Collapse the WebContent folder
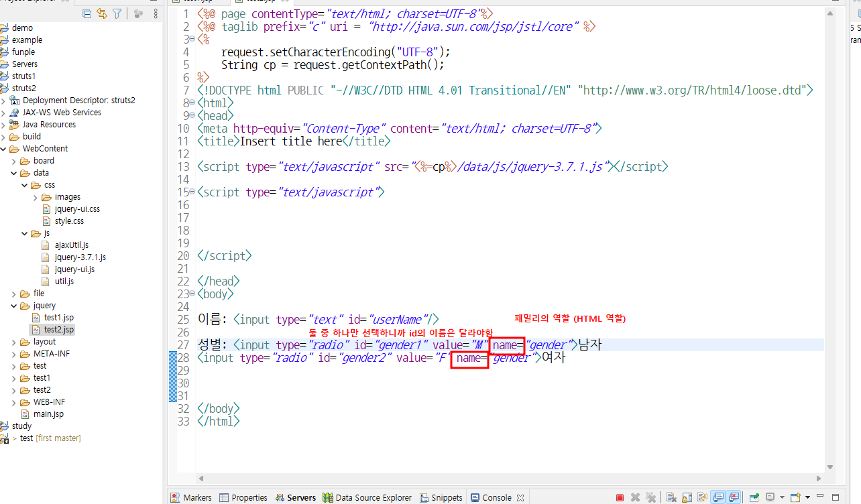Screen dimensions: 861x504 point(3,149)
